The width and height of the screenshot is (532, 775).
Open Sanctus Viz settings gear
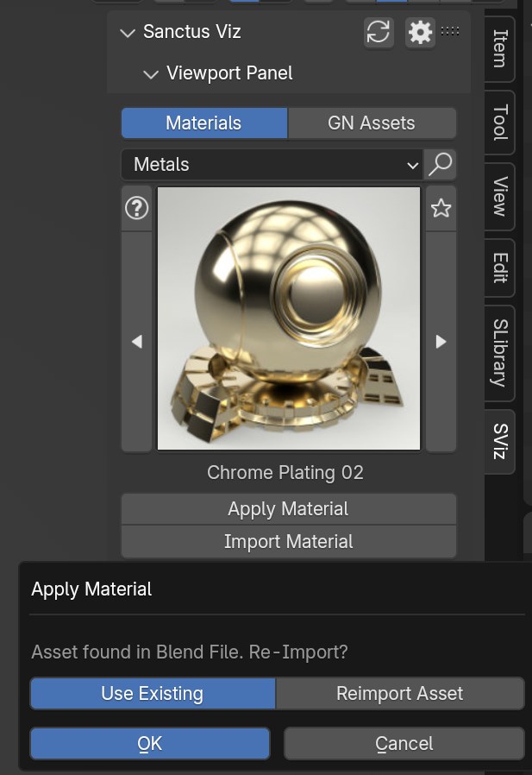[420, 32]
